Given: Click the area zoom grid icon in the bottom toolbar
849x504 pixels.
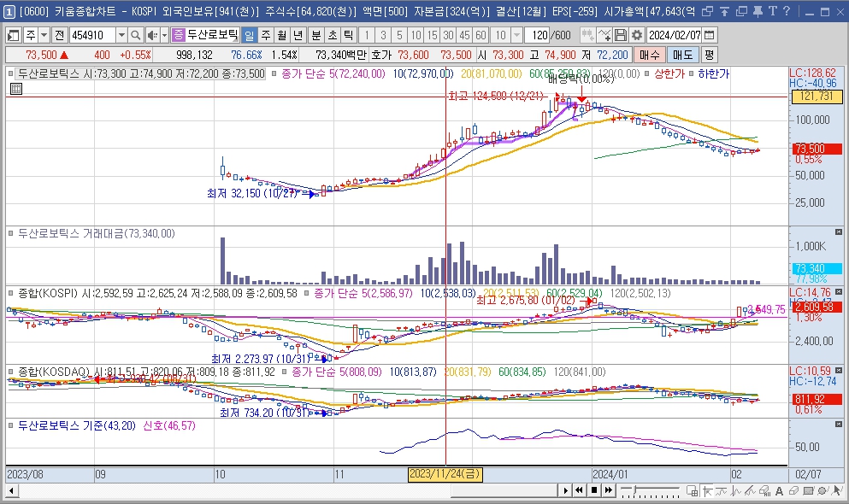Looking at the screenshot, I should (x=692, y=491).
